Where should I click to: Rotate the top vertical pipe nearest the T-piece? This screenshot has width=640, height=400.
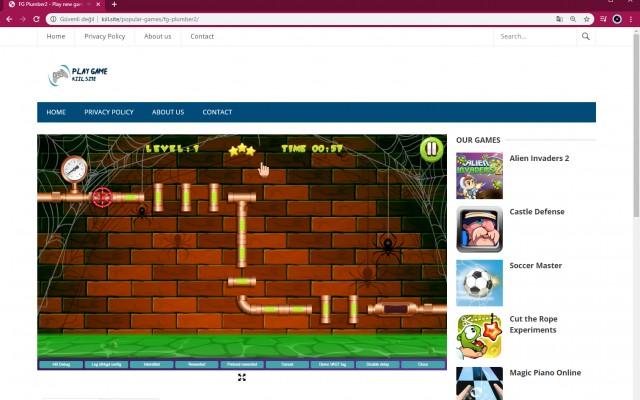coord(214,198)
